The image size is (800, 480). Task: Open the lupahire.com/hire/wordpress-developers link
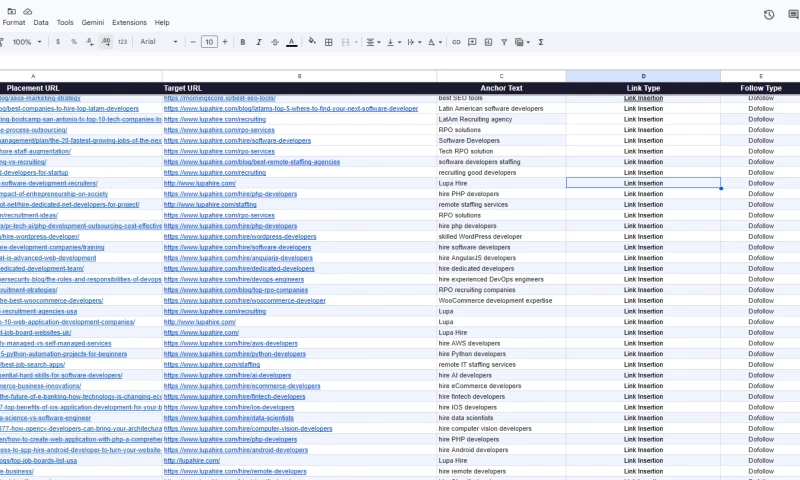[x=240, y=237]
